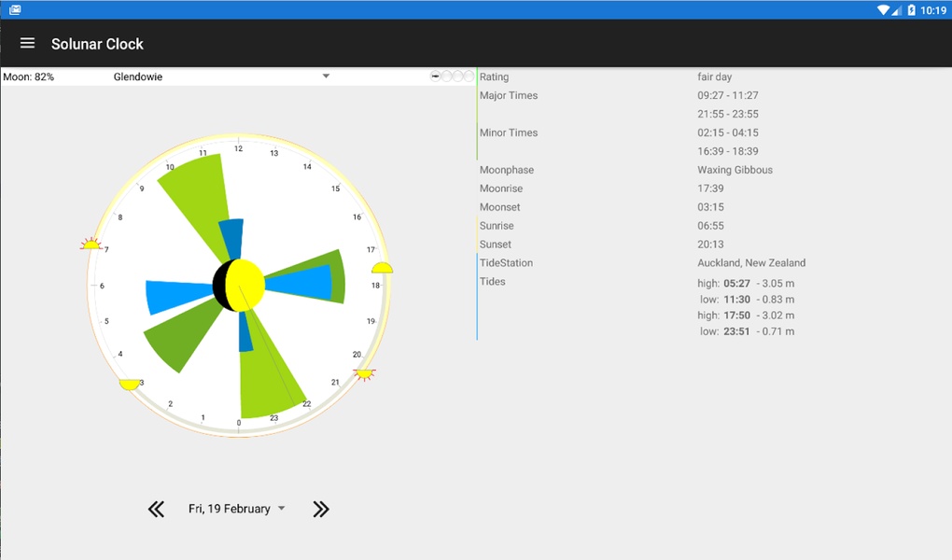Viewport: 952px width, 560px height.
Task: Select major time 09:27 - 11:27
Action: [x=728, y=95]
